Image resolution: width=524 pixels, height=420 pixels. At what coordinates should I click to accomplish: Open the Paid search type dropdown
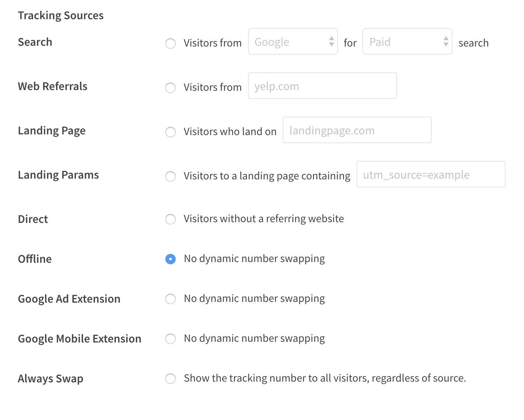tap(407, 42)
